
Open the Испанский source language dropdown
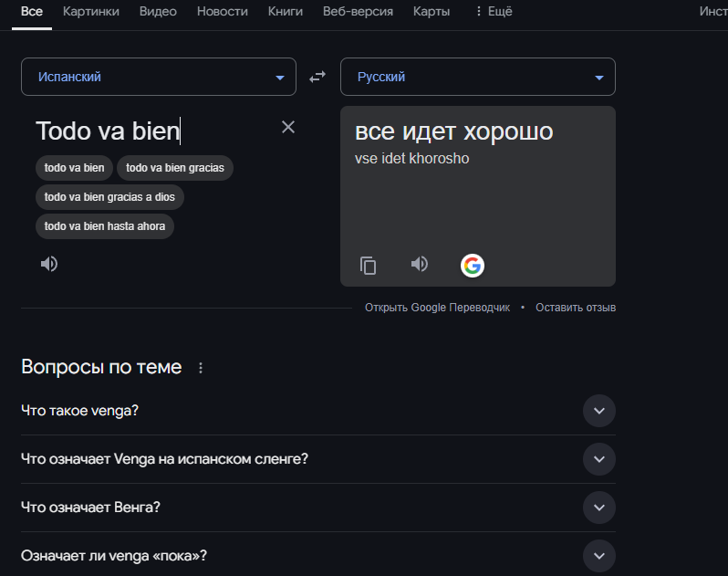pos(159,77)
